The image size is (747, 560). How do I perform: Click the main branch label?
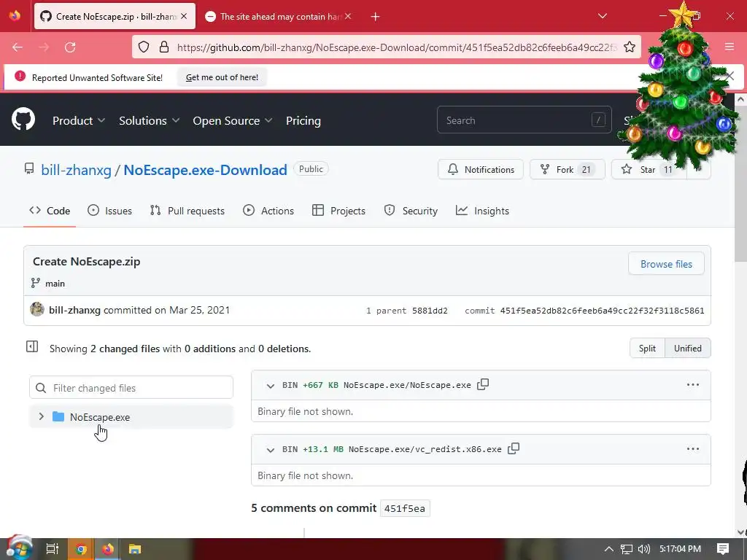tap(55, 284)
